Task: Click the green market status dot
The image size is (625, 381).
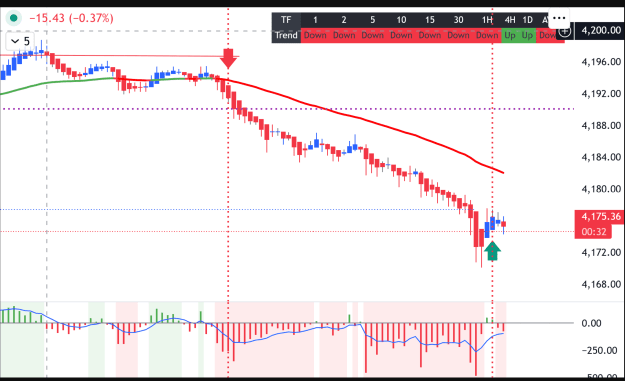Action: click(14, 18)
